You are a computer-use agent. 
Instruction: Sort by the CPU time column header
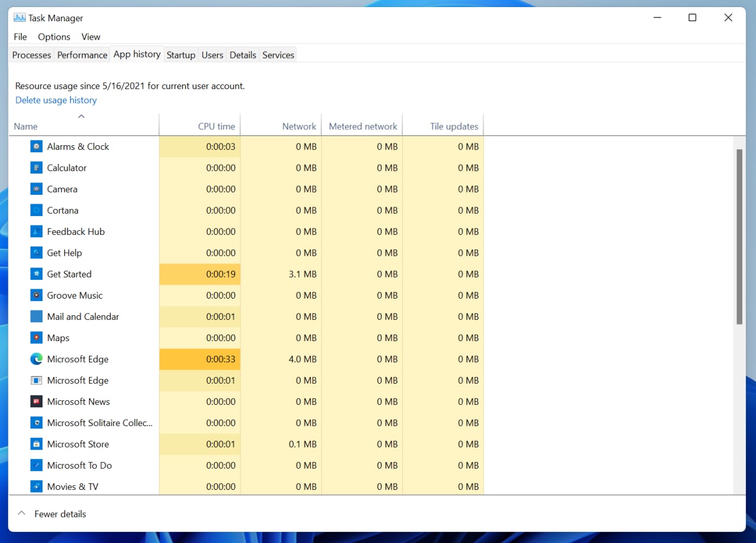click(200, 125)
